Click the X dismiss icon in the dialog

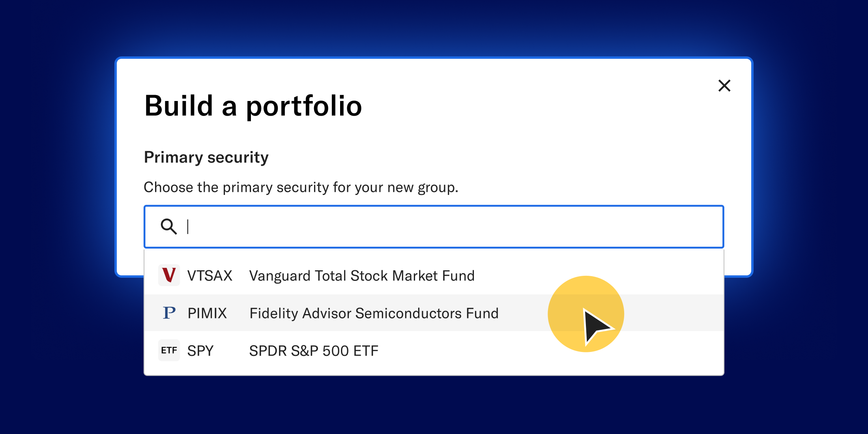[x=724, y=86]
